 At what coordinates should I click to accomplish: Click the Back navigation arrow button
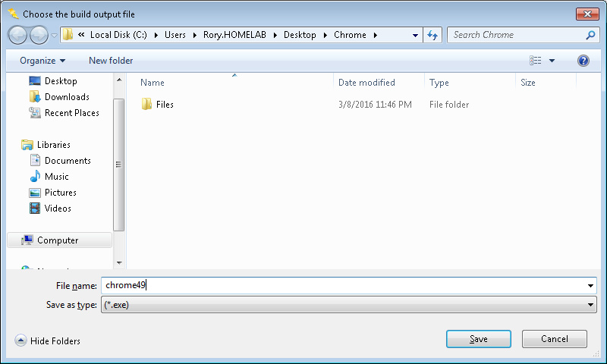17,36
